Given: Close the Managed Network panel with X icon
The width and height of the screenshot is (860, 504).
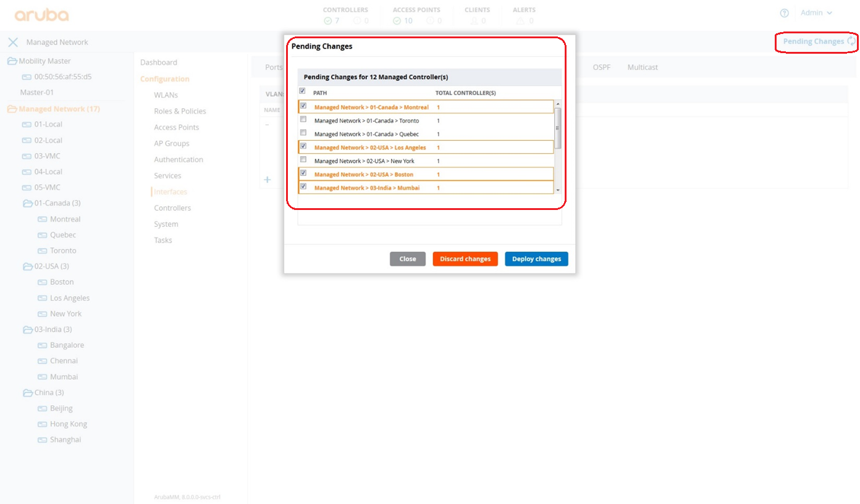Looking at the screenshot, I should [x=13, y=42].
